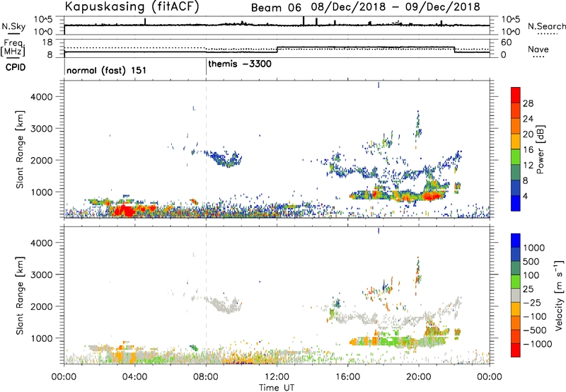Click the red bottom of velocity colorbar

(x=516, y=350)
